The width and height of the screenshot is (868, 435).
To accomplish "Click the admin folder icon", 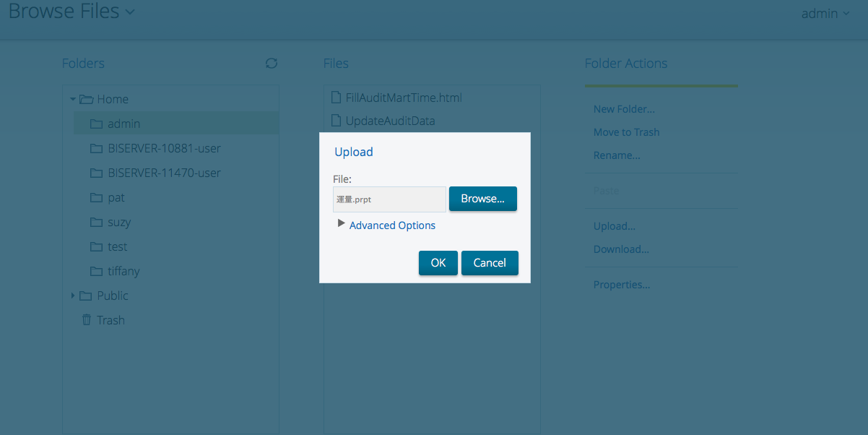I will [x=97, y=124].
